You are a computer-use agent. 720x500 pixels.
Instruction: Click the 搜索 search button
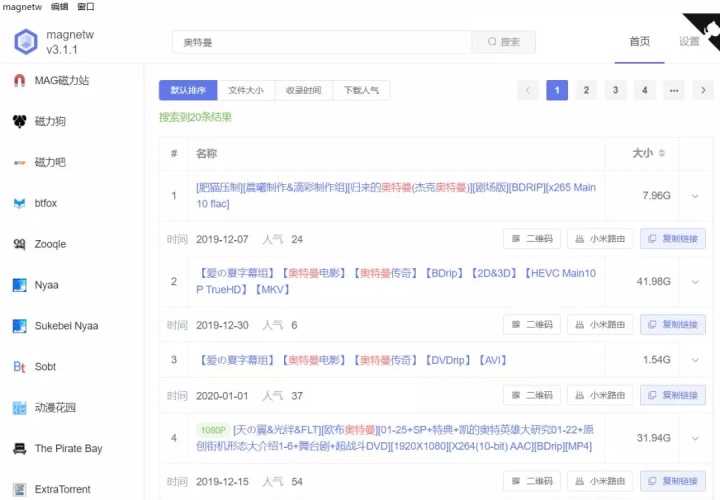click(x=504, y=42)
